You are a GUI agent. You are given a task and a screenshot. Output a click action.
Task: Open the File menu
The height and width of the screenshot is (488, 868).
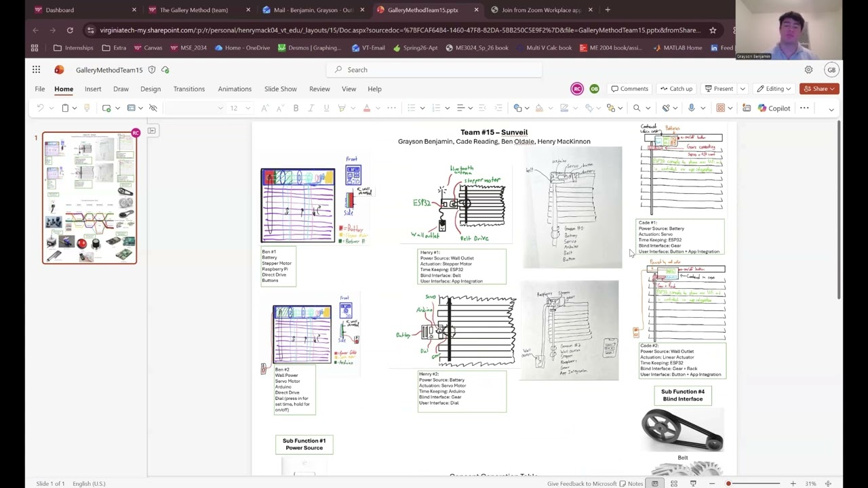(x=40, y=89)
